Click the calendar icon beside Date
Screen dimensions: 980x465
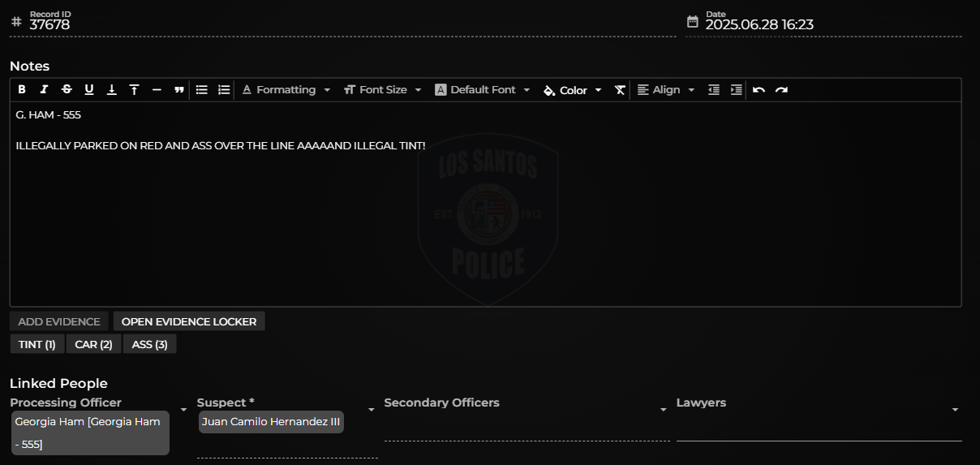[x=692, y=21]
